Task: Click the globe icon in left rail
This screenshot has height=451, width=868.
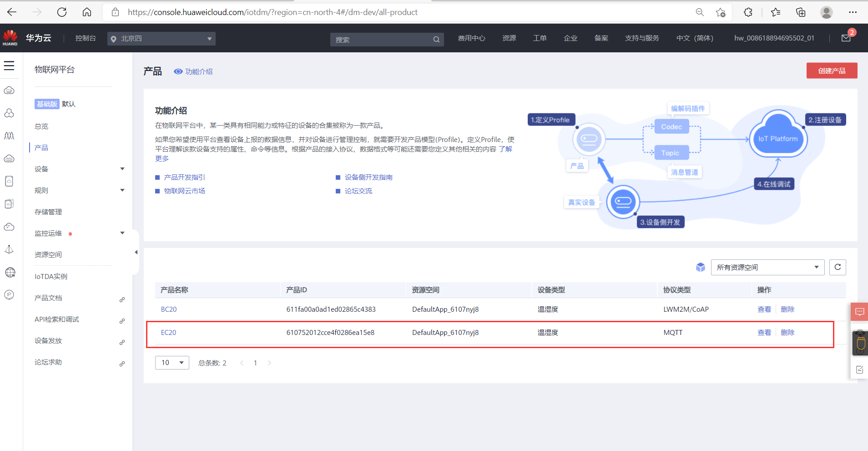Action: 10,272
